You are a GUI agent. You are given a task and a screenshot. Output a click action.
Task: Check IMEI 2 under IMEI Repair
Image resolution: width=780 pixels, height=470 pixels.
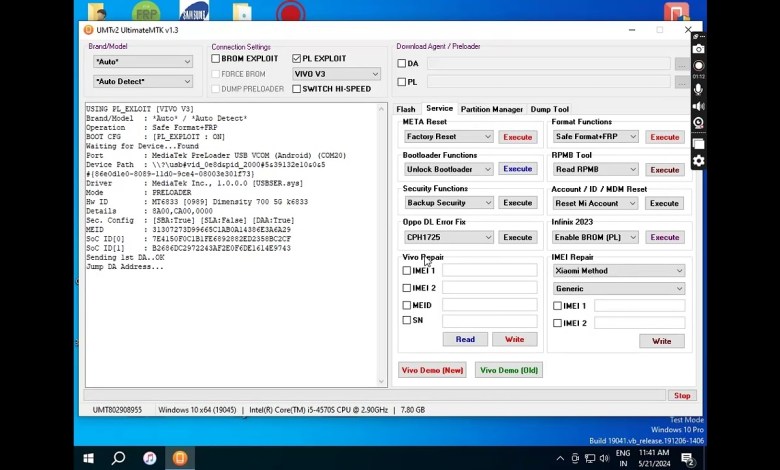tap(558, 323)
